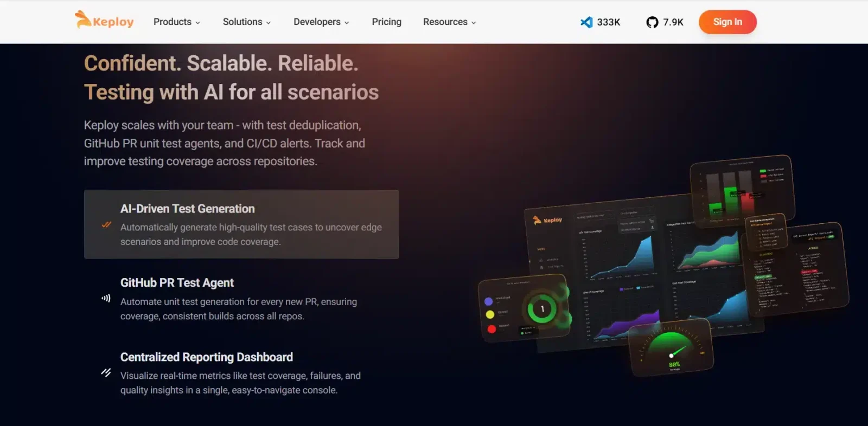The image size is (868, 426).
Task: Click the 80% coverage gauge card
Action: 672,347
